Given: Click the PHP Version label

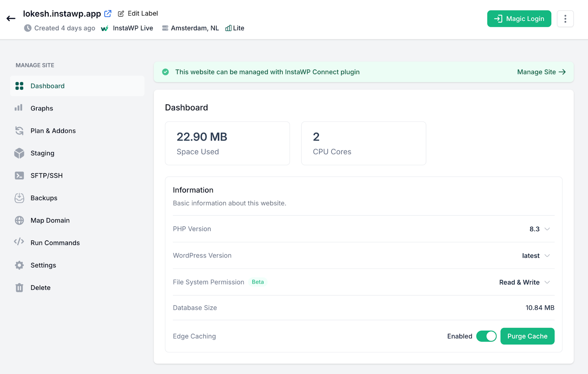Looking at the screenshot, I should click(x=192, y=229).
